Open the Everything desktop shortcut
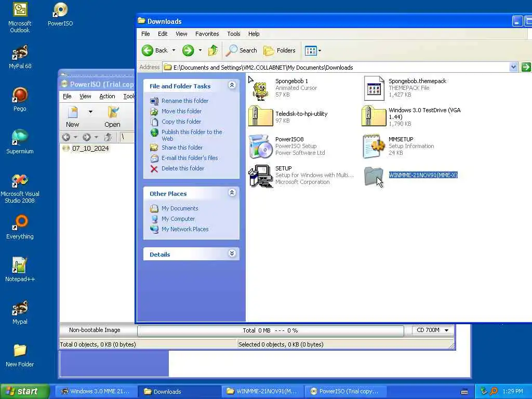Image resolution: width=532 pixels, height=399 pixels. tap(20, 227)
